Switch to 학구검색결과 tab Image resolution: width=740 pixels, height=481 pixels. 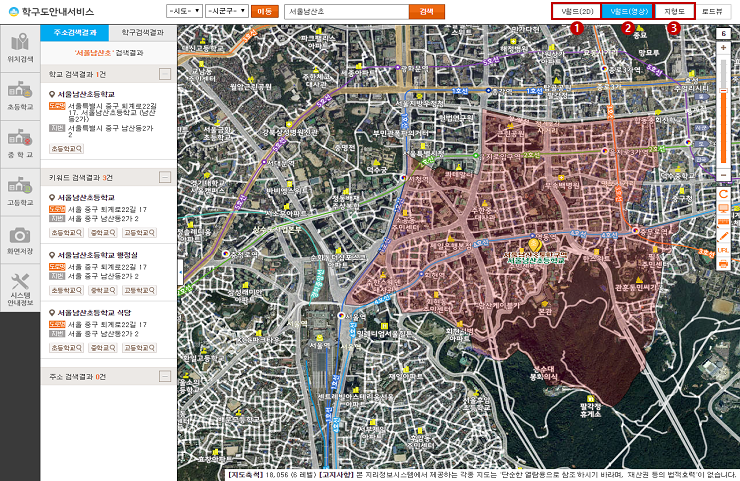point(143,33)
